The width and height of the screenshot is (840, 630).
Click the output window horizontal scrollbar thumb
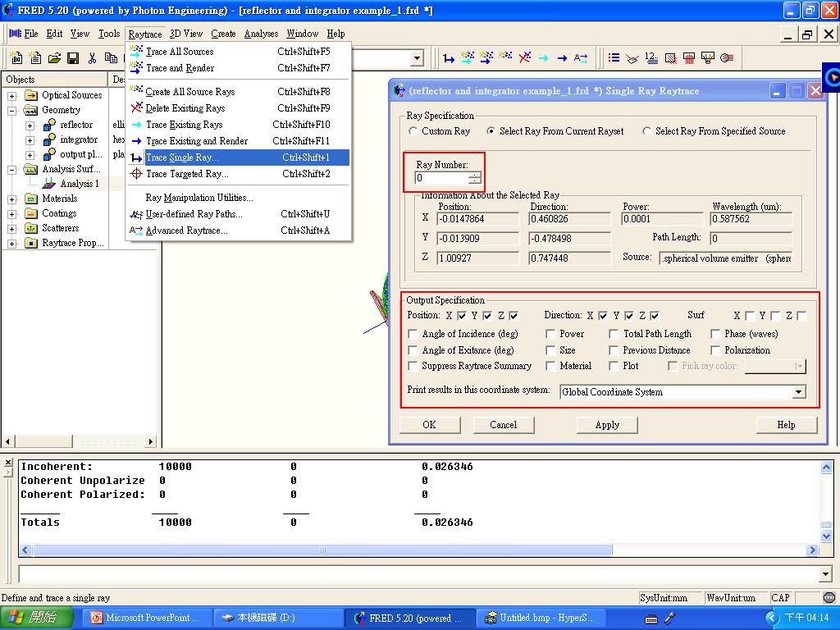(322, 550)
